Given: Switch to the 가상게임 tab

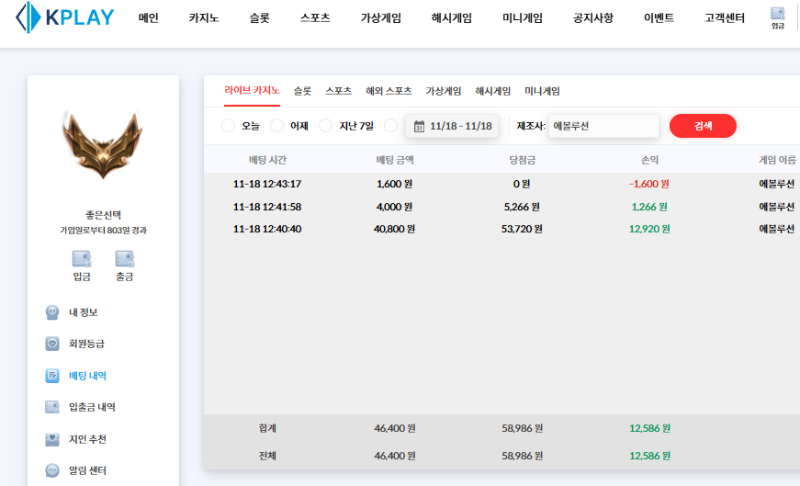Looking at the screenshot, I should coord(443,91).
